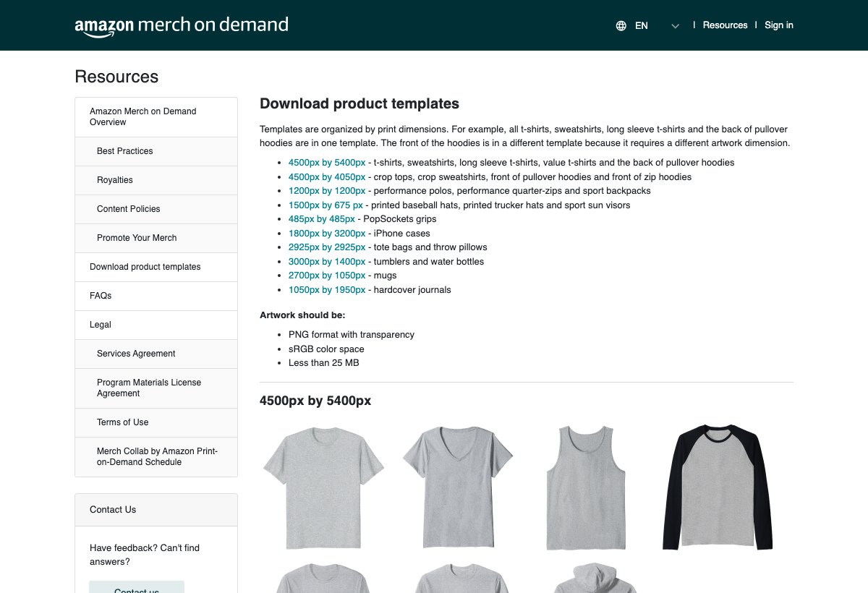The image size is (868, 593).
Task: Click the Amazon Merch on Demand logo
Action: 182,25
